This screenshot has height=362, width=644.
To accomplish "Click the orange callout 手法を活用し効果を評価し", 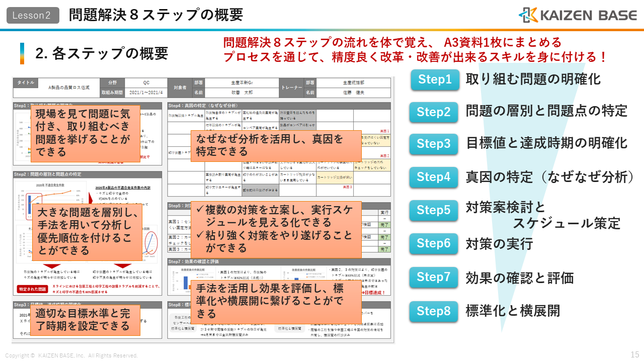I will coord(276,302).
